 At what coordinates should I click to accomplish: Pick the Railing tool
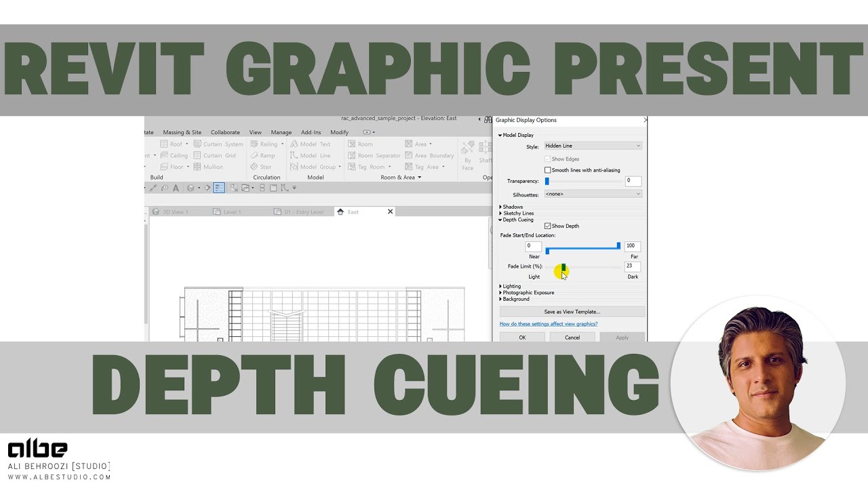(267, 144)
